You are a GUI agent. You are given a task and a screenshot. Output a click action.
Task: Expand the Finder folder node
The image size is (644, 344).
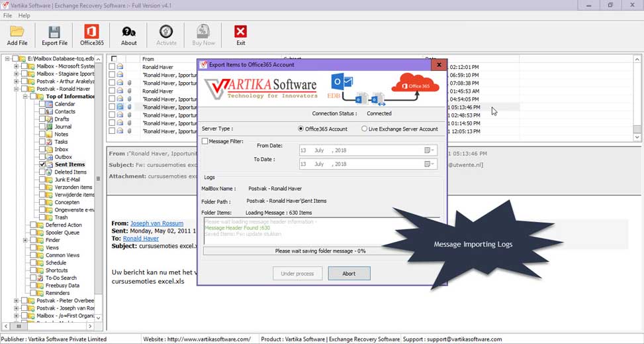pyautogui.click(x=25, y=240)
